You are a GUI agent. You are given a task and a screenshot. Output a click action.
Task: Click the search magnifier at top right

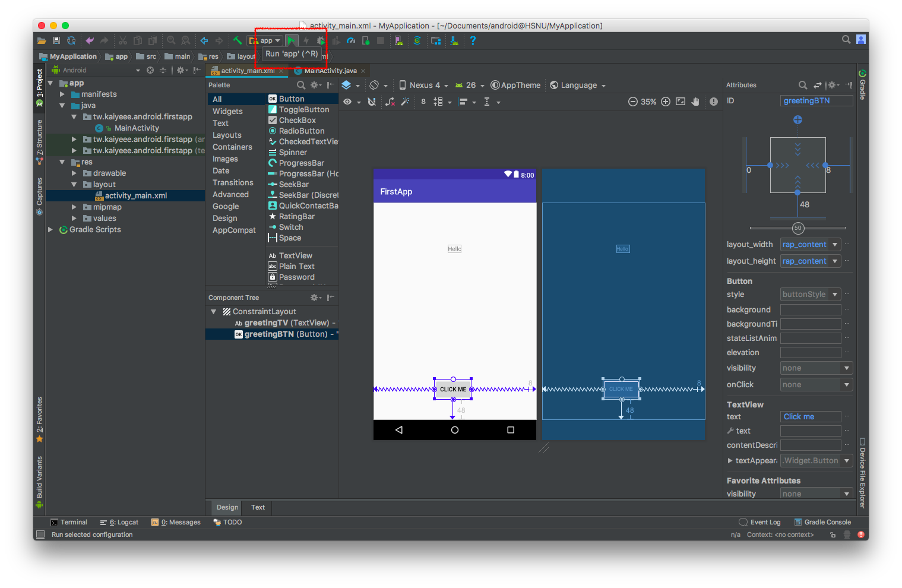(846, 40)
